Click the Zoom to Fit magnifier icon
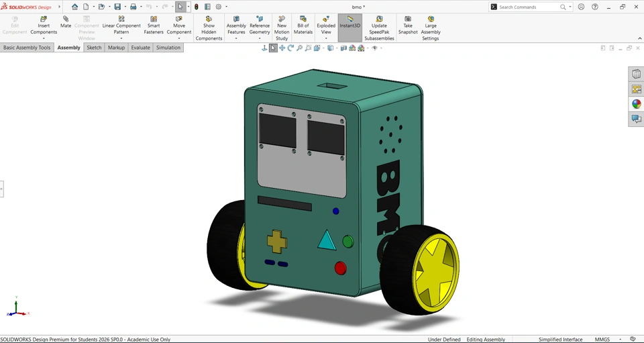The width and height of the screenshot is (644, 343). click(x=308, y=48)
